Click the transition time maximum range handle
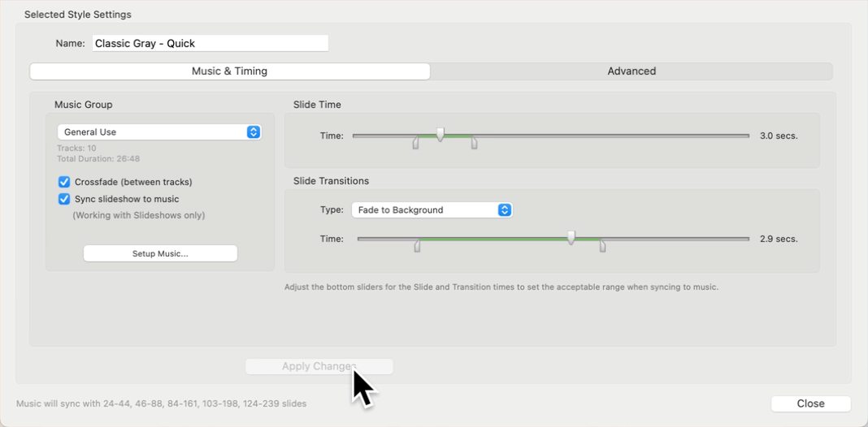The image size is (868, 427). point(602,246)
